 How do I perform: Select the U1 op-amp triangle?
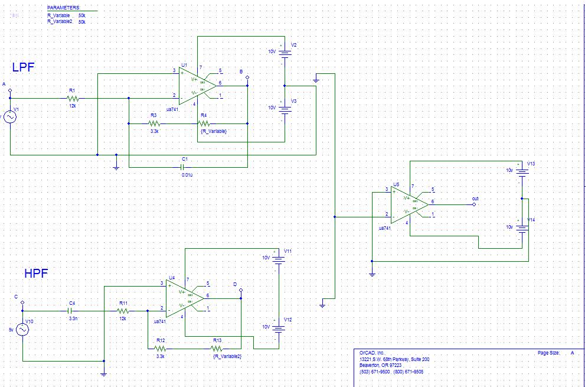point(197,86)
